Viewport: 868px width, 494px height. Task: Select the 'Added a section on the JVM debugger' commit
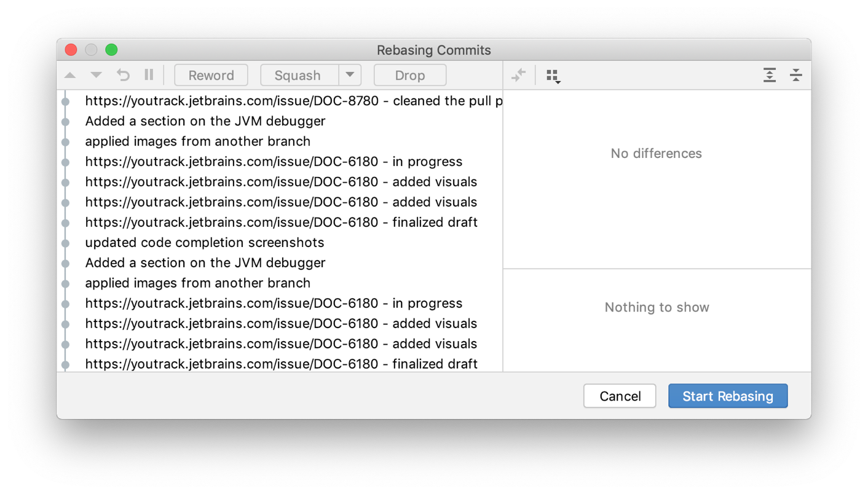(x=205, y=121)
